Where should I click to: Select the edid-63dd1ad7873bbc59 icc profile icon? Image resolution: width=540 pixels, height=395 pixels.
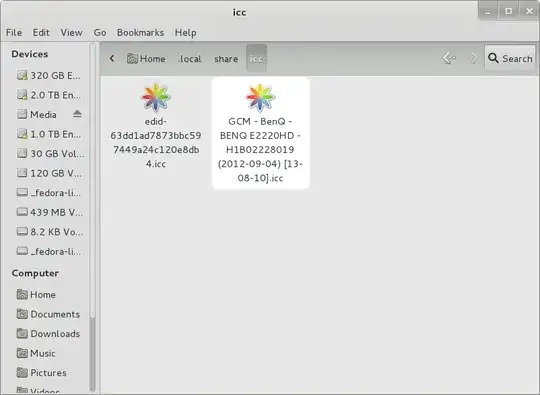click(x=156, y=98)
